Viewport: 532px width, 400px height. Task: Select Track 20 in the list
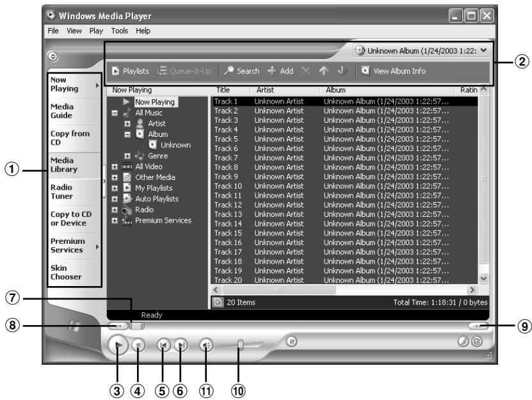(344, 280)
